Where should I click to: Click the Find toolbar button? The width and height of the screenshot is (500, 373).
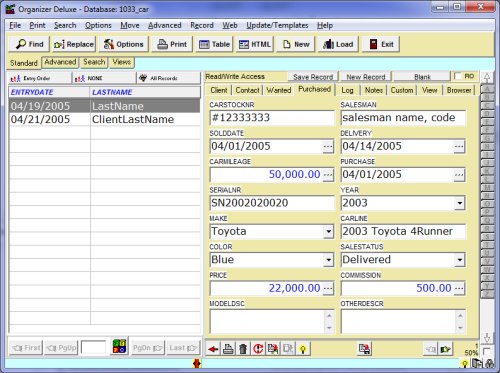coord(29,44)
